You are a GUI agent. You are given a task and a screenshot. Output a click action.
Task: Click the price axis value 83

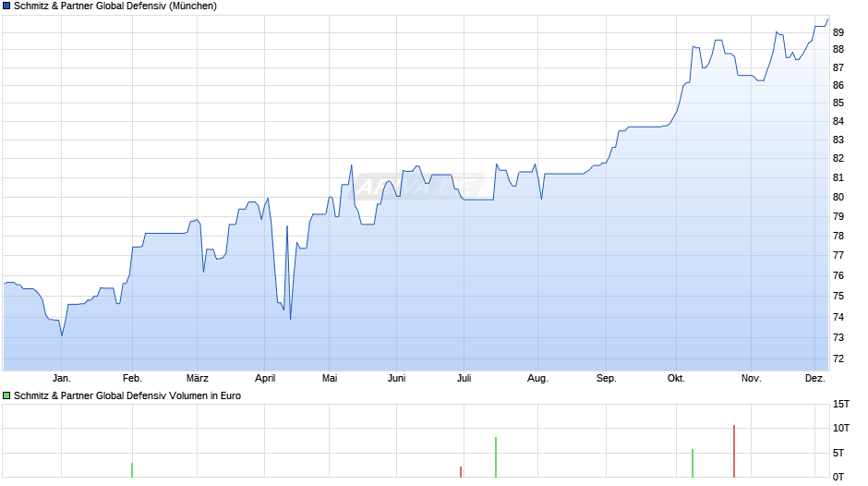point(838,140)
